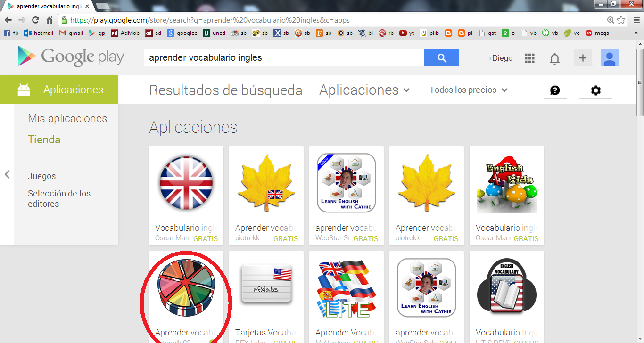Open the fb bookmark
The height and width of the screenshot is (343, 644).
pos(11,33)
